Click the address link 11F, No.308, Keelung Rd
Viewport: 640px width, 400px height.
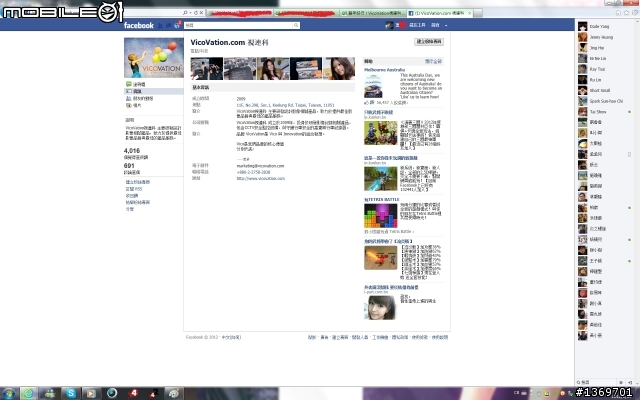point(285,105)
